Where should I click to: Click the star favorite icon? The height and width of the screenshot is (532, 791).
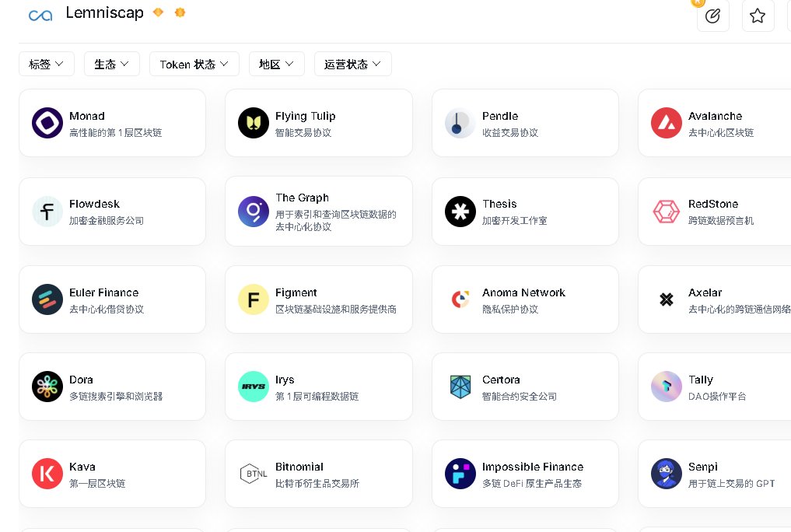tap(758, 16)
